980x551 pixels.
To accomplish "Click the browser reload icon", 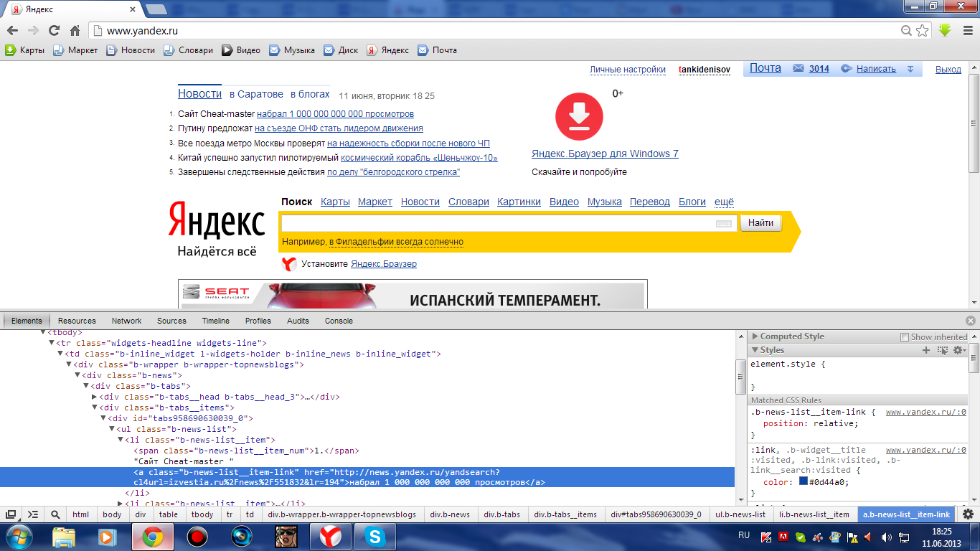I will pyautogui.click(x=54, y=30).
